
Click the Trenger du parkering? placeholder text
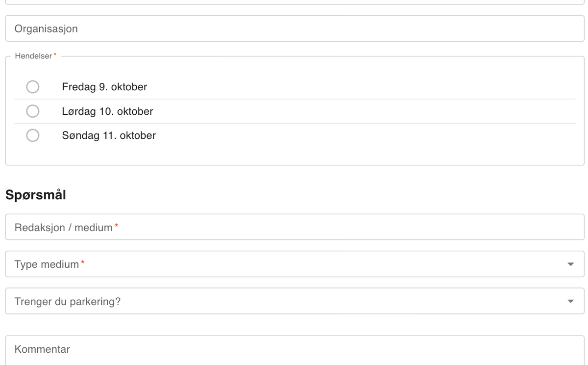coord(68,301)
